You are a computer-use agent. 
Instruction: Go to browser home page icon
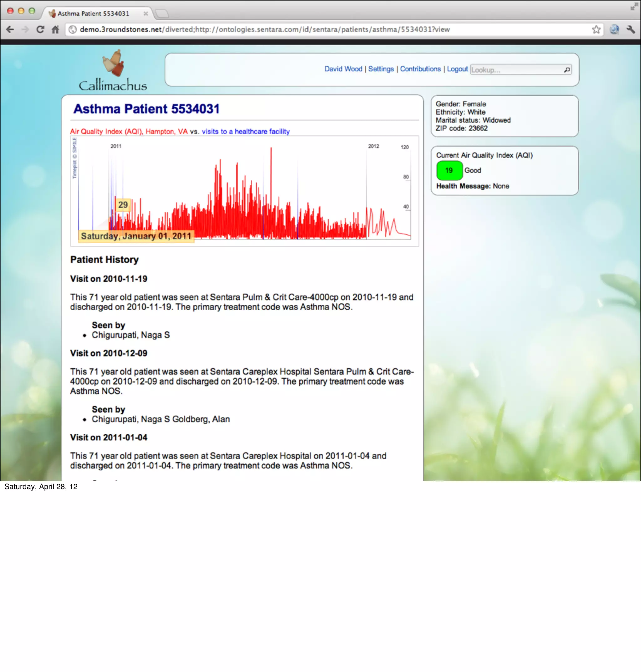[55, 29]
